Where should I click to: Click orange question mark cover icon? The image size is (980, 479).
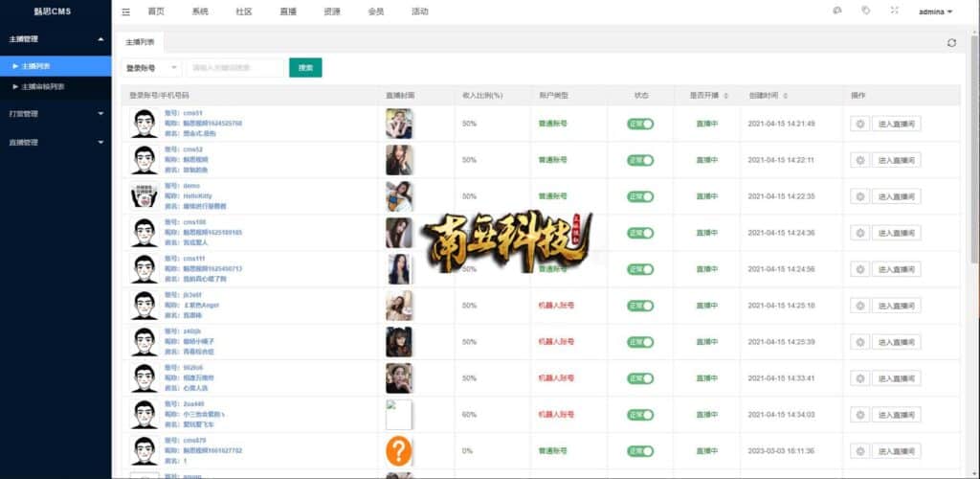(399, 451)
